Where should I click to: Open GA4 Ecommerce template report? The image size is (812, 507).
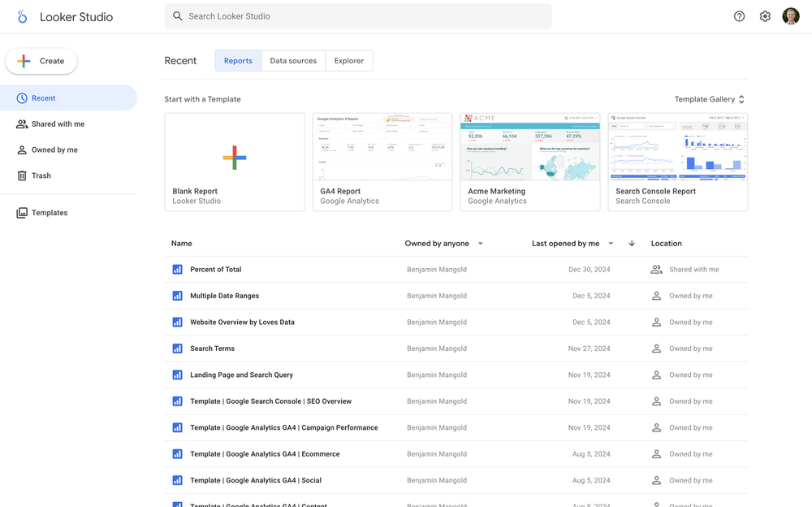pyautogui.click(x=265, y=454)
